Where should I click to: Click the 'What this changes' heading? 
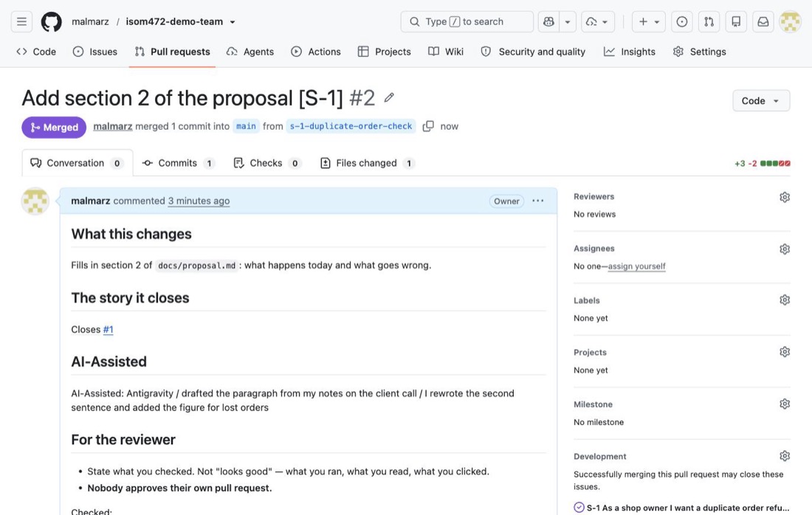pyautogui.click(x=131, y=234)
